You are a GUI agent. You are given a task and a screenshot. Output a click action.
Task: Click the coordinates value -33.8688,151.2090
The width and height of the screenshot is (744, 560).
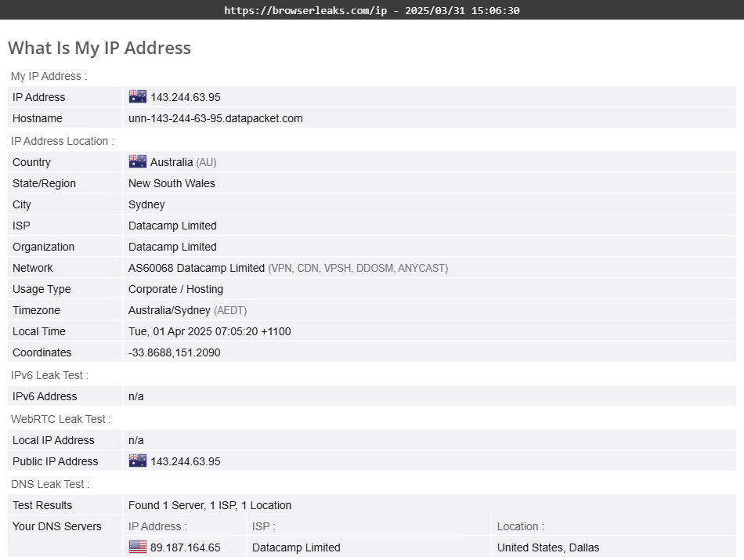[x=174, y=352]
